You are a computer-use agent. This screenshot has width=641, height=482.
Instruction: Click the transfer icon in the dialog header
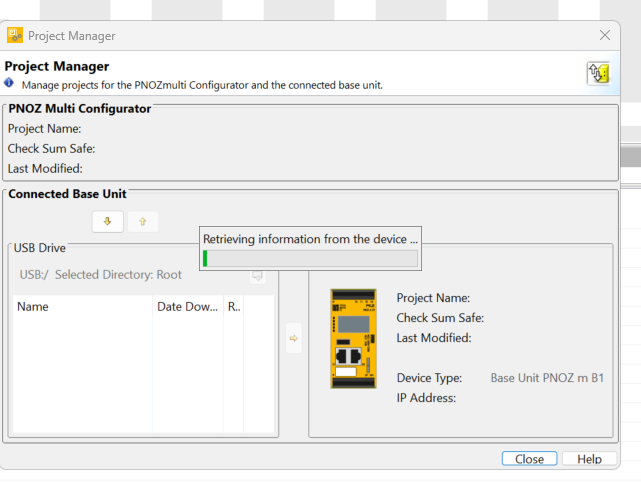click(598, 74)
